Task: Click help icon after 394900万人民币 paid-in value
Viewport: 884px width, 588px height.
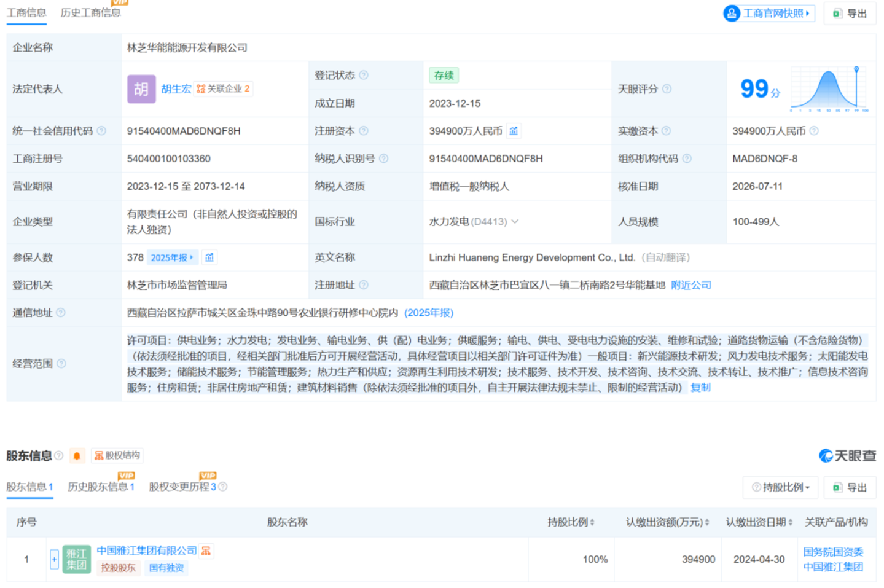Action: (x=814, y=131)
